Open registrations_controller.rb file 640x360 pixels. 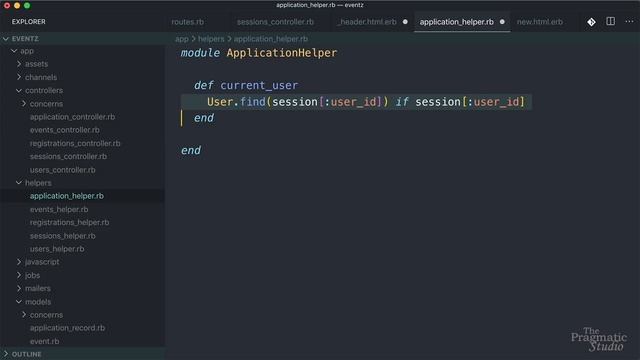click(x=75, y=143)
